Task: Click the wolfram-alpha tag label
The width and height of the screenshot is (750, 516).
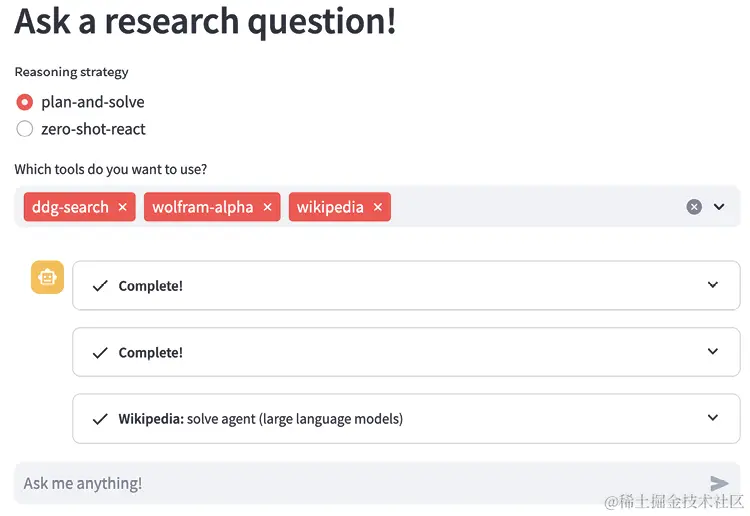Action: coord(202,207)
